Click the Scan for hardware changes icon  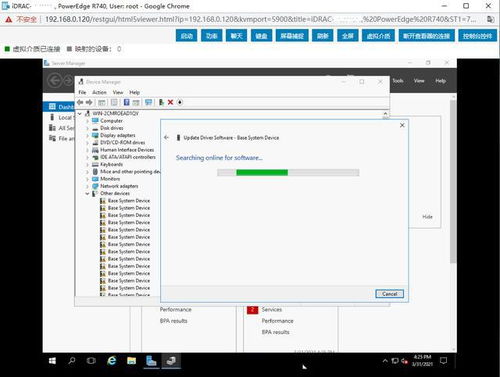(x=148, y=102)
